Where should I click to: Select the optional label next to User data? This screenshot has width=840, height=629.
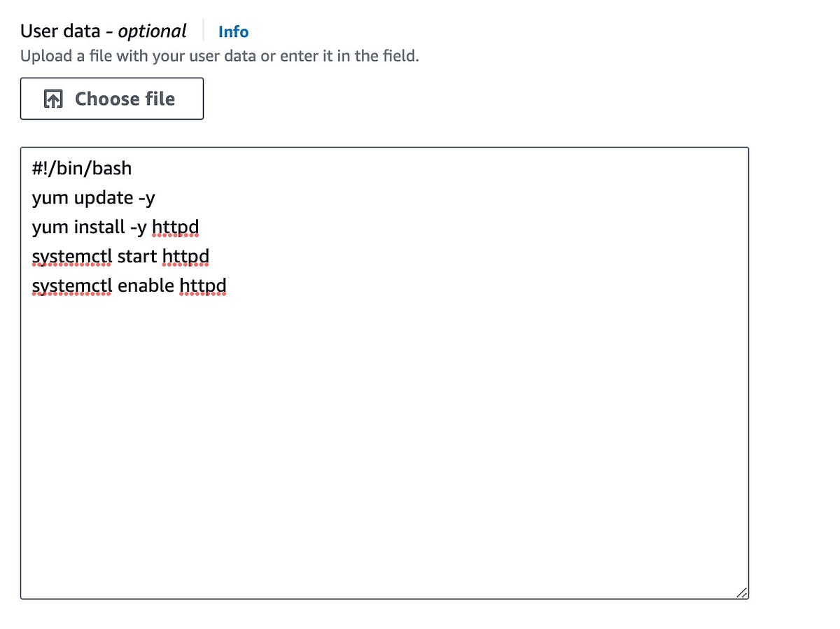pyautogui.click(x=153, y=31)
